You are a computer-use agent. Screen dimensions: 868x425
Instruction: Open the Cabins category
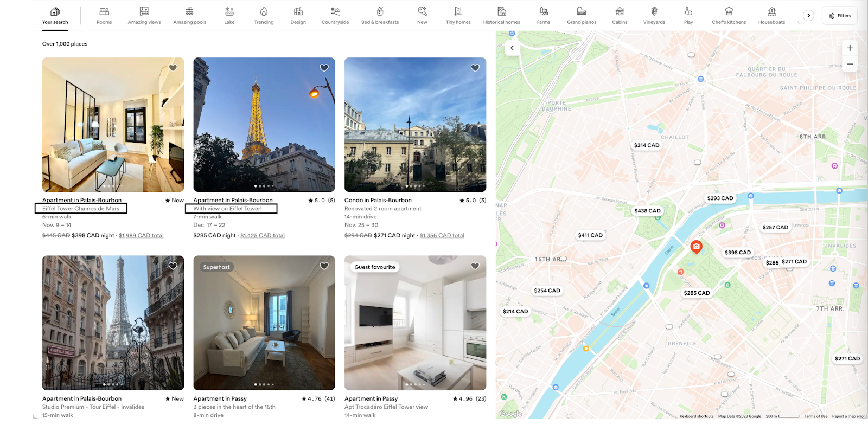pos(620,16)
